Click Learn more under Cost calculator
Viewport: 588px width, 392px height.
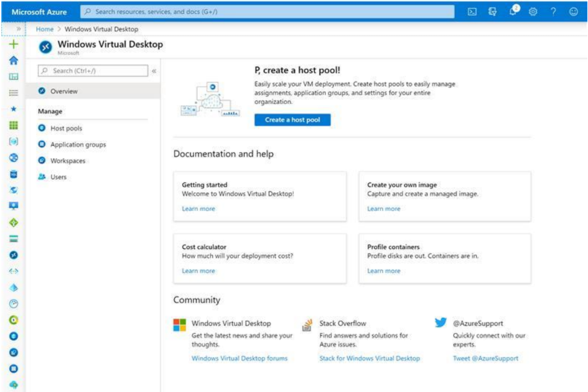coord(198,271)
